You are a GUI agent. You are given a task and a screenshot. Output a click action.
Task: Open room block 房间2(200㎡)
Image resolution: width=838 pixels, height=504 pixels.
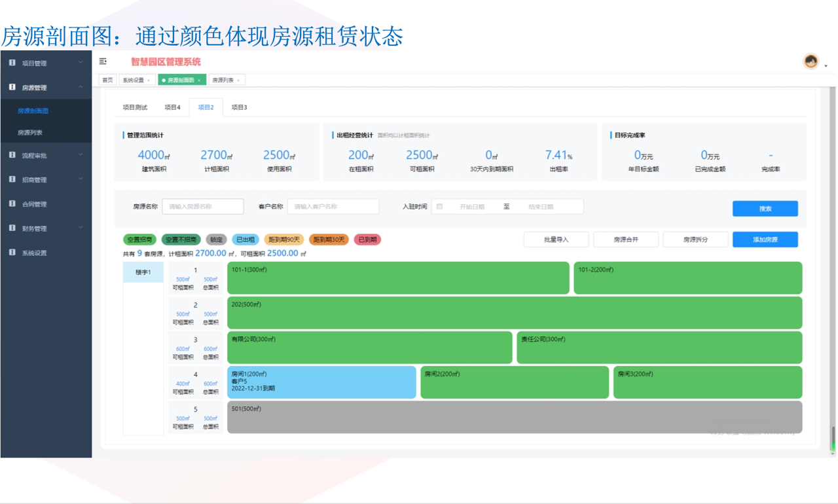click(x=515, y=382)
